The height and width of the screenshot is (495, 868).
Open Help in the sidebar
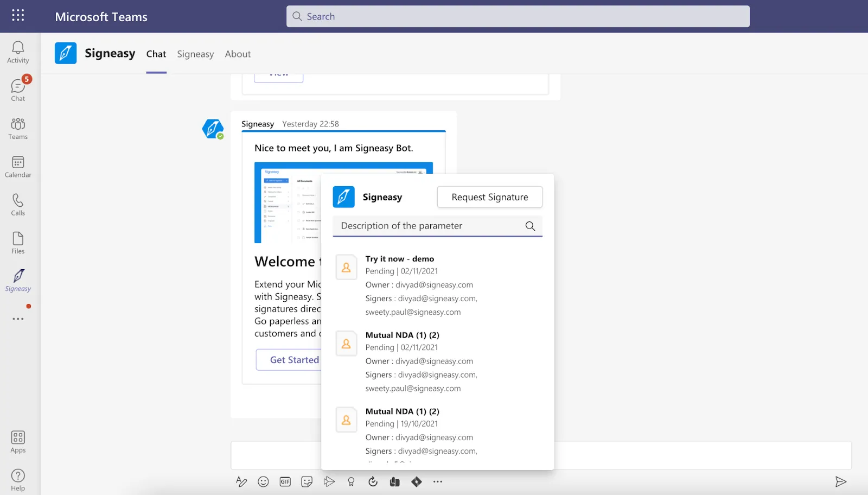point(18,480)
